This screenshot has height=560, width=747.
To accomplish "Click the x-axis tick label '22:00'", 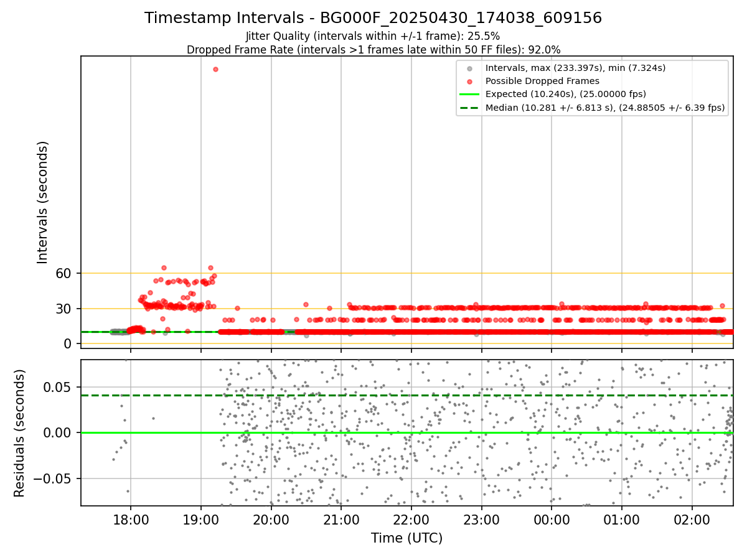I will point(411,520).
